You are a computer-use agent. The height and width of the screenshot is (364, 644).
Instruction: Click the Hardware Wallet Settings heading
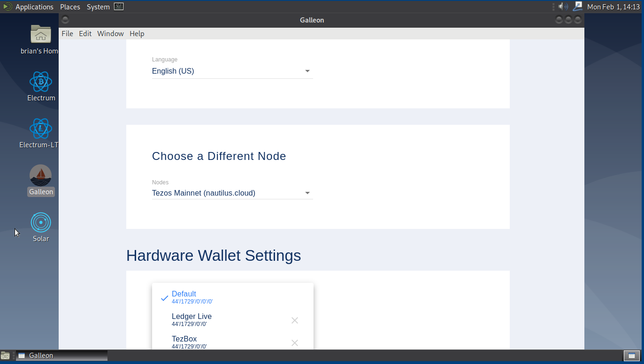coord(214,256)
